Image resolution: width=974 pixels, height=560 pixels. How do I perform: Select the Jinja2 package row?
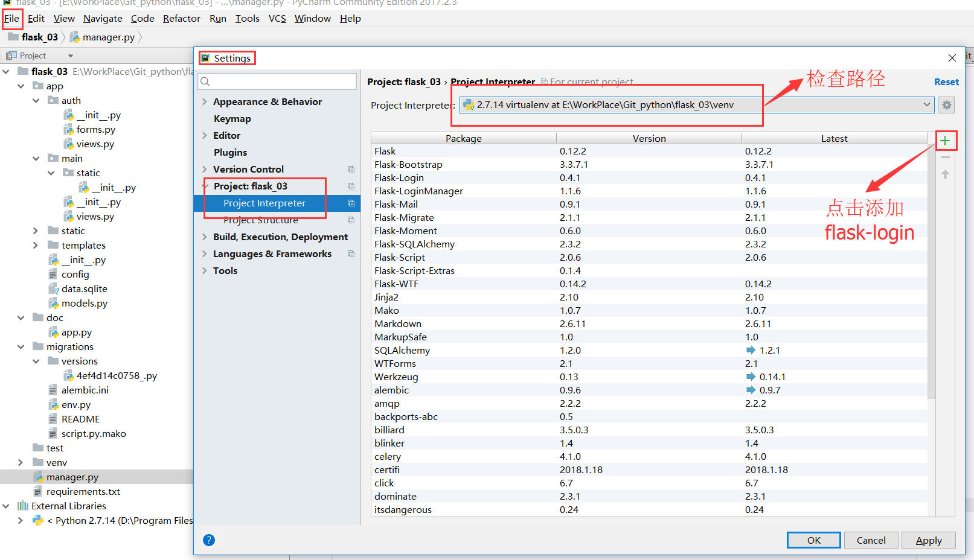[x=649, y=297]
